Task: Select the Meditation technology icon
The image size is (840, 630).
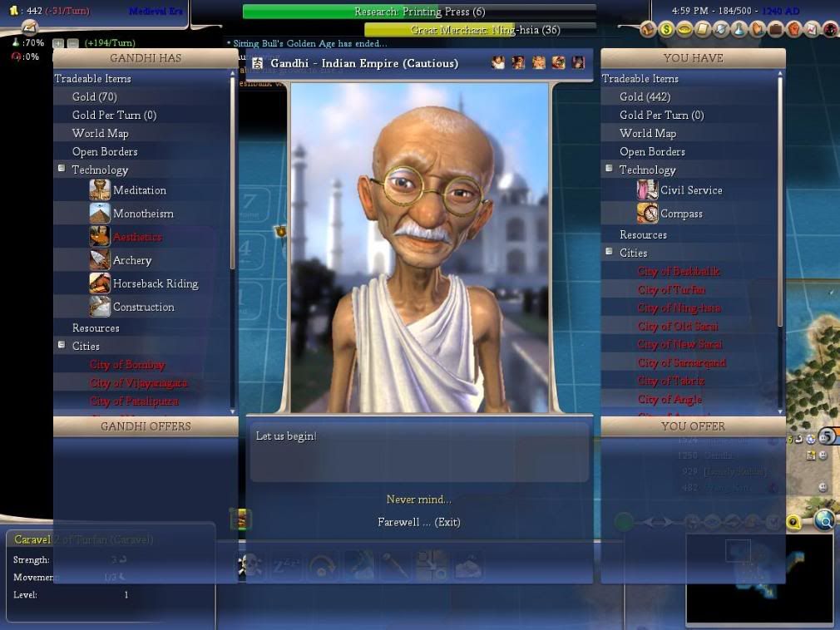Action: pos(100,190)
